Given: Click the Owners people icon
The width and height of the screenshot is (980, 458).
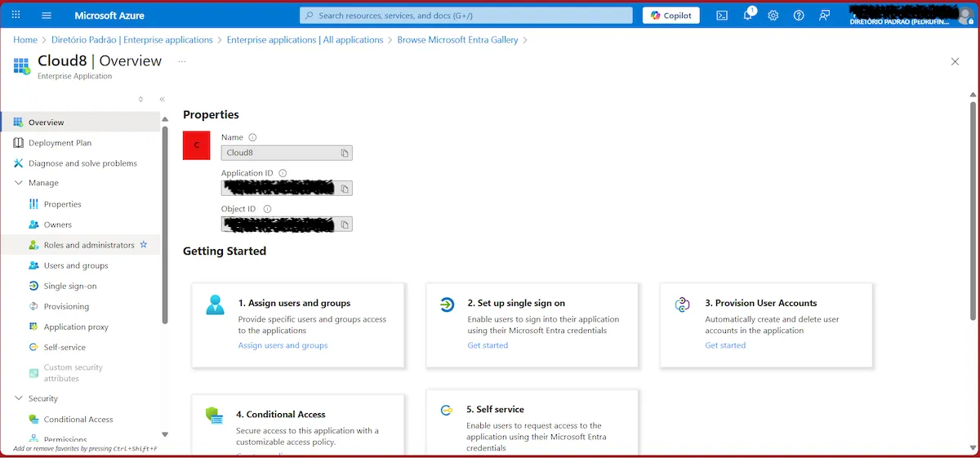Looking at the screenshot, I should (33, 225).
